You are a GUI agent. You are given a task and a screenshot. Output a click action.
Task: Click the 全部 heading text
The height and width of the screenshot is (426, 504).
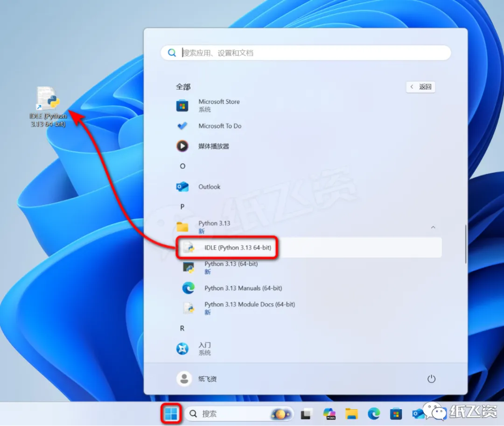(183, 87)
